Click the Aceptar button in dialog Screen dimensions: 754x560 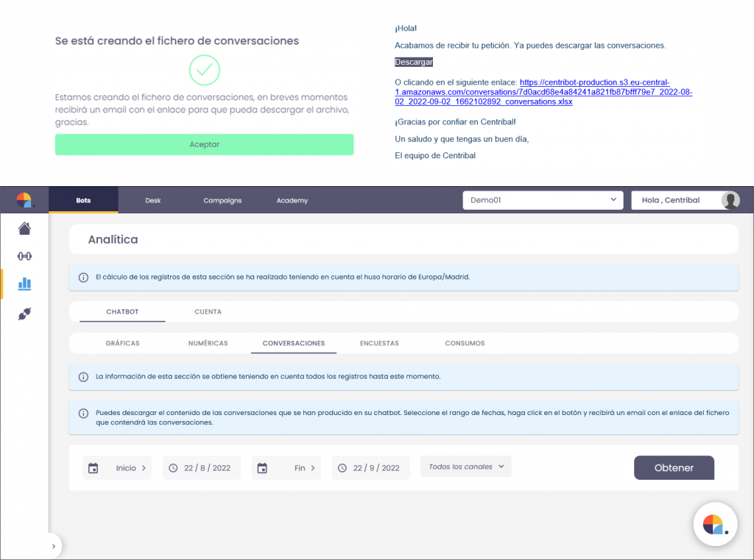204,144
